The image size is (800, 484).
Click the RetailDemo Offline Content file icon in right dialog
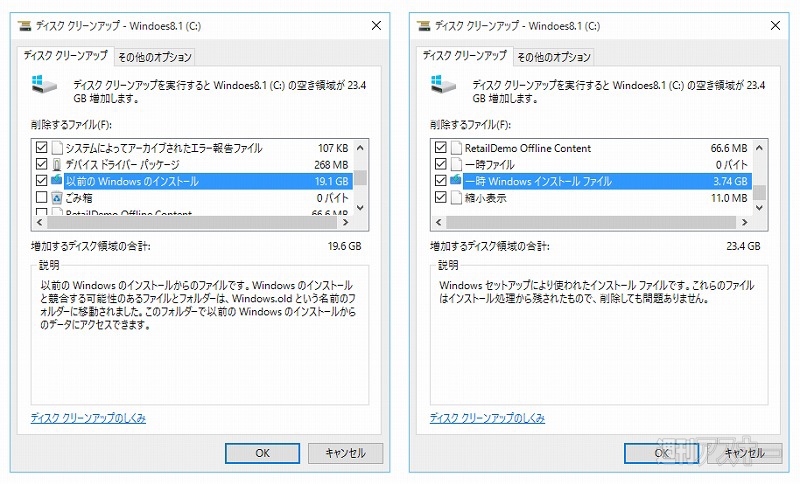point(456,148)
